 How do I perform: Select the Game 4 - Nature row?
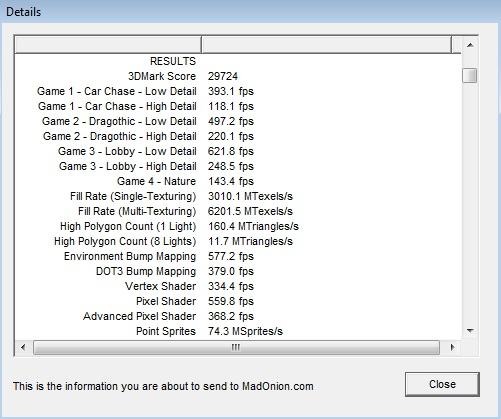pyautogui.click(x=156, y=181)
